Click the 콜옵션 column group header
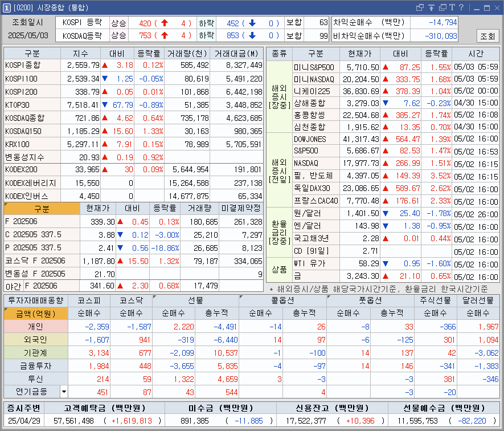Image resolution: width=504 pixels, height=431 pixels. [283, 300]
